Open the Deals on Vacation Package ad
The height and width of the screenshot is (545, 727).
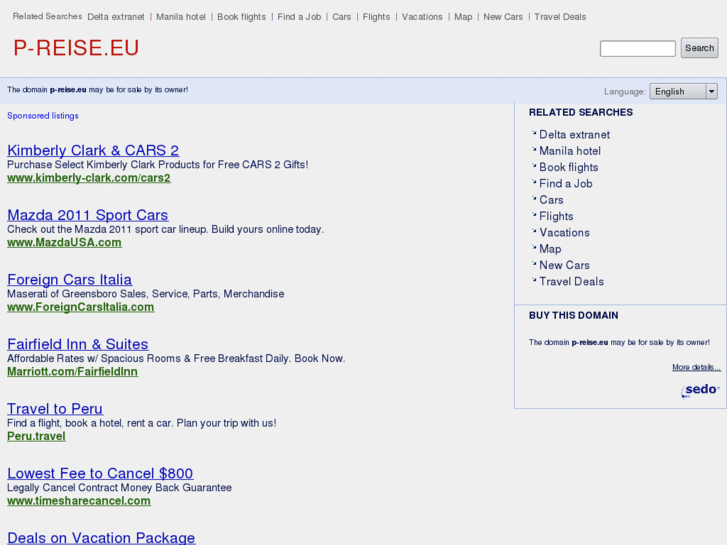coord(101,538)
